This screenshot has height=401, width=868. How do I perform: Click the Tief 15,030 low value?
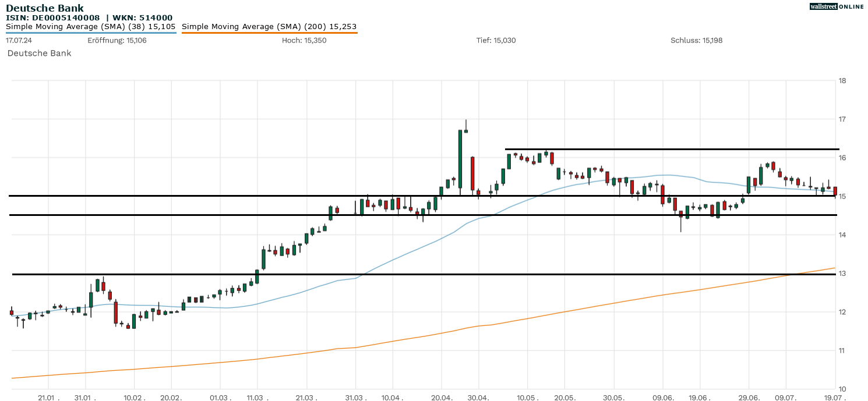pos(496,40)
